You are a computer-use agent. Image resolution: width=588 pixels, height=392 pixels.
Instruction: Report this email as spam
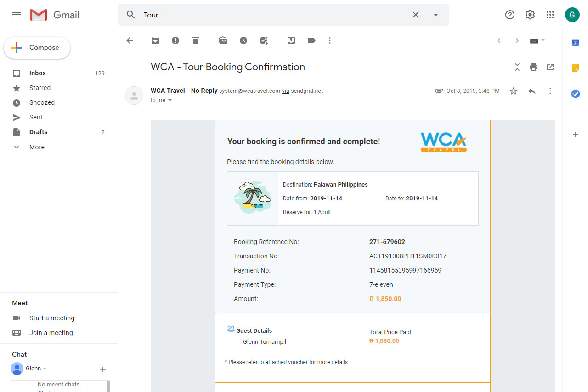coord(175,40)
